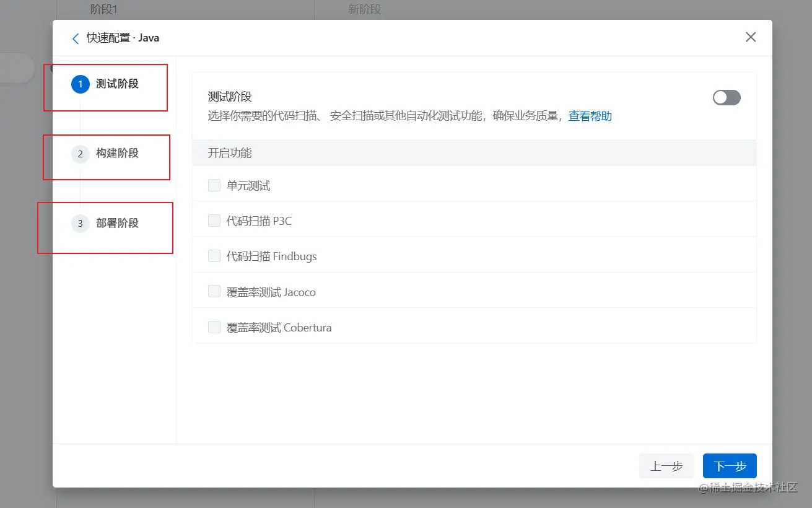Click the 上一步 button
This screenshot has height=508, width=812.
tap(666, 466)
